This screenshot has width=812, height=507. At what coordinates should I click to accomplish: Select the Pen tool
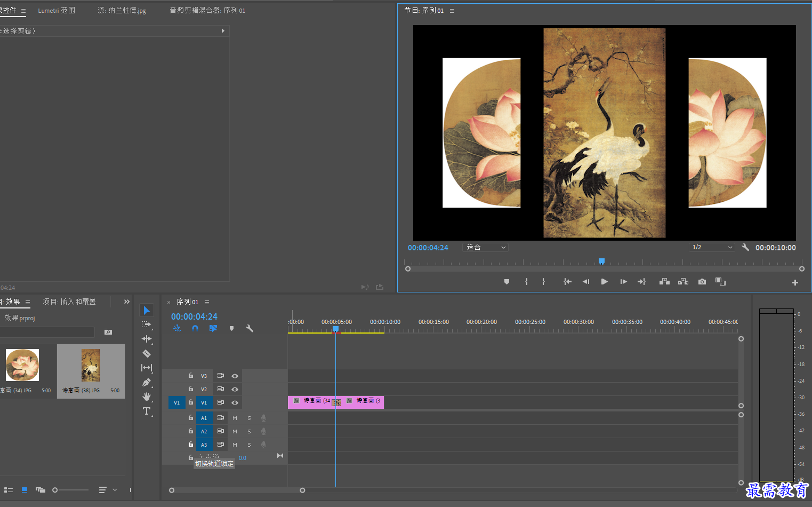click(147, 382)
